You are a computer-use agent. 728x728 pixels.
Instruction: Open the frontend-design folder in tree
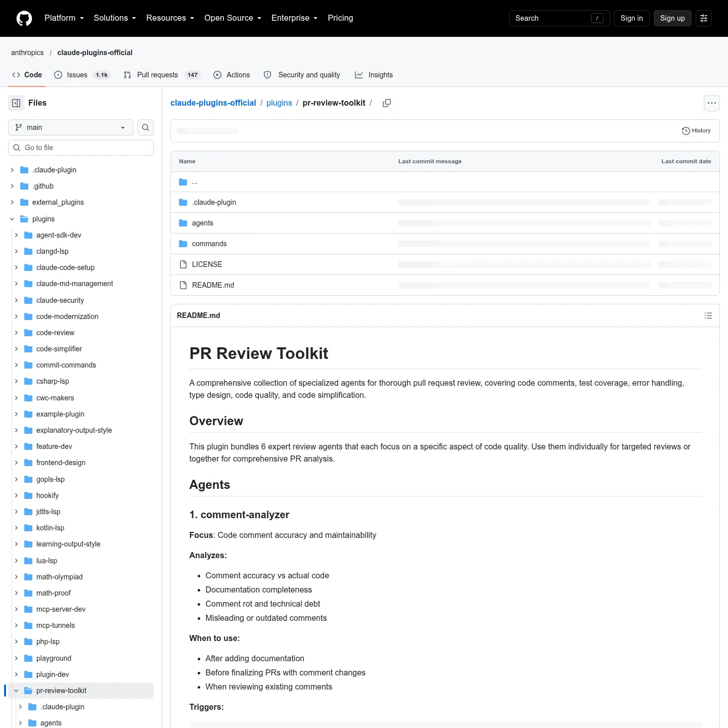coord(61,463)
